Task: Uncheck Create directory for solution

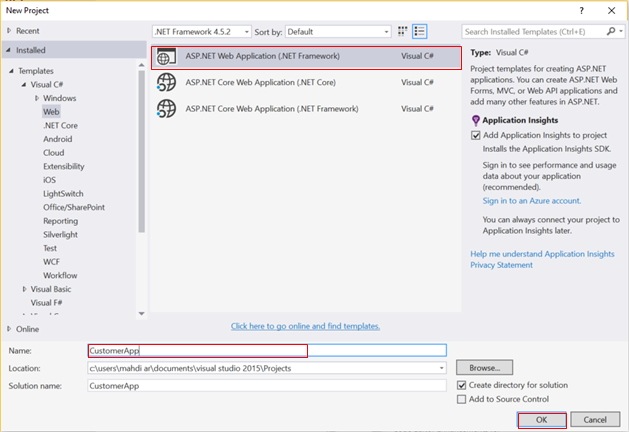Action: (x=462, y=385)
